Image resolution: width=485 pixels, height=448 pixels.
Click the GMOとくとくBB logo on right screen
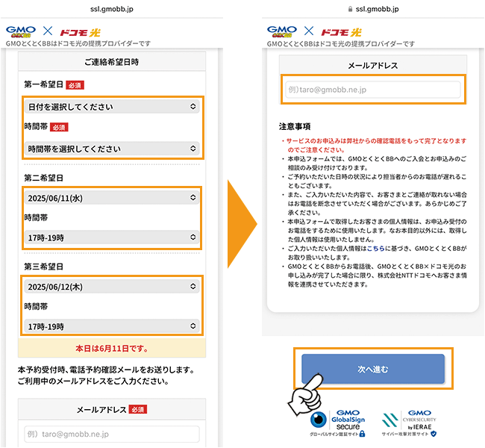pyautogui.click(x=282, y=31)
